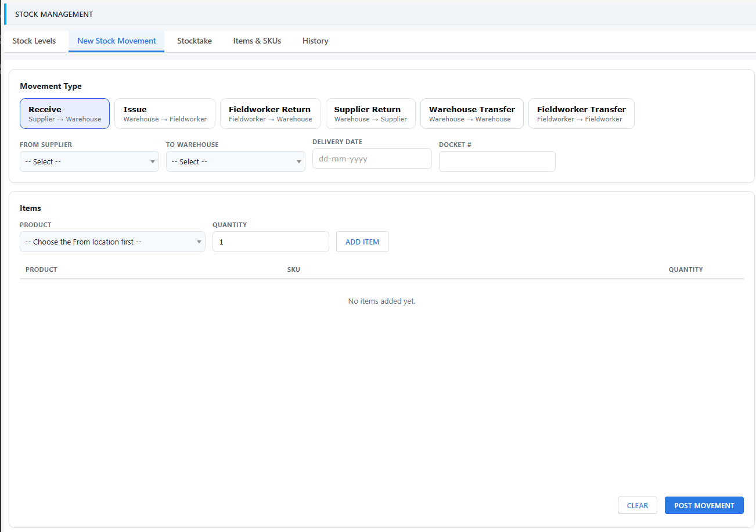Switch to the Stocktake tab
The height and width of the screenshot is (532, 756).
(195, 41)
